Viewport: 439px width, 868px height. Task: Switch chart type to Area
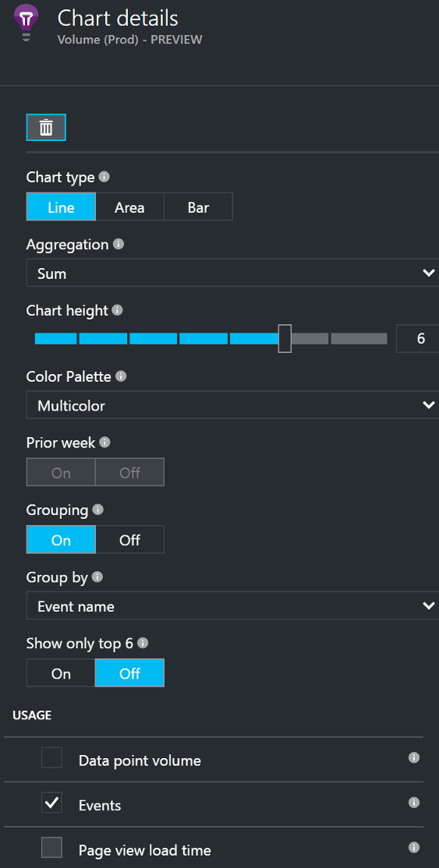tap(129, 207)
